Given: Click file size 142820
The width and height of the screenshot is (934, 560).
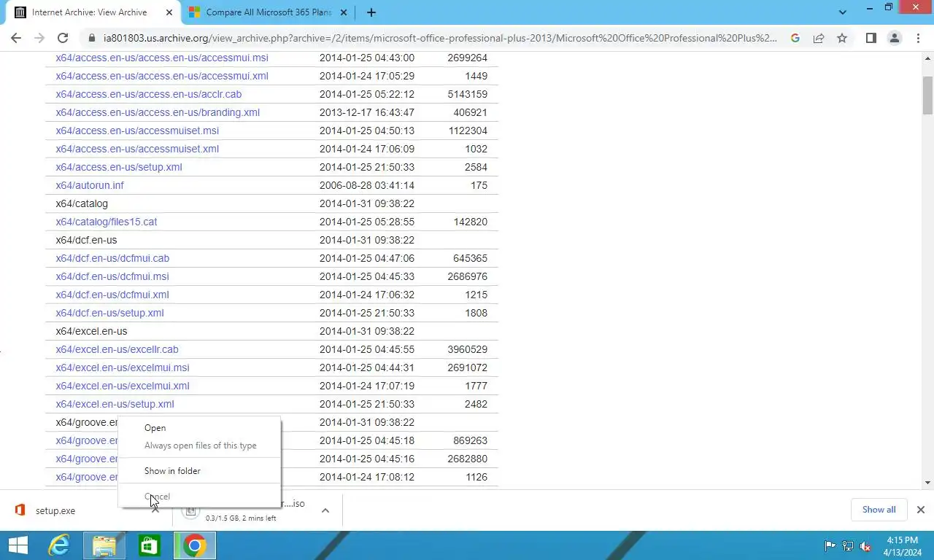Looking at the screenshot, I should 471,222.
